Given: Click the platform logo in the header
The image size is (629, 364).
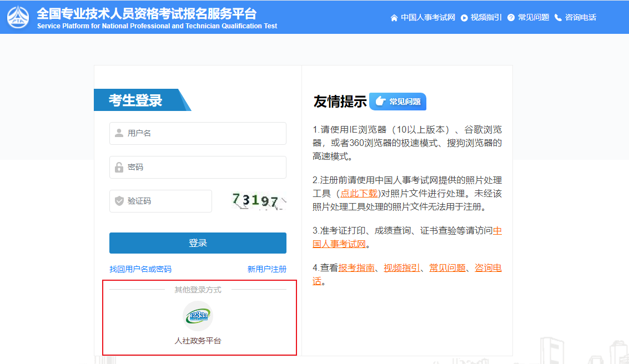Looking at the screenshot, I should 18,17.
